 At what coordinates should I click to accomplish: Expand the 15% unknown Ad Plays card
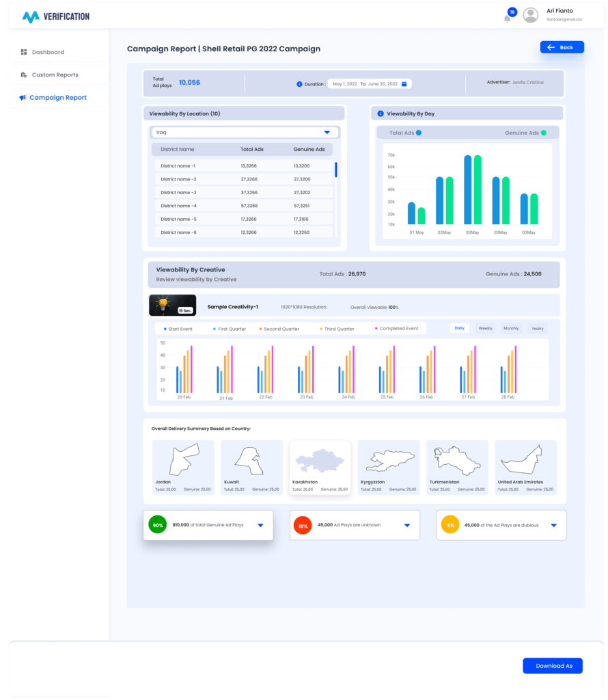(407, 525)
